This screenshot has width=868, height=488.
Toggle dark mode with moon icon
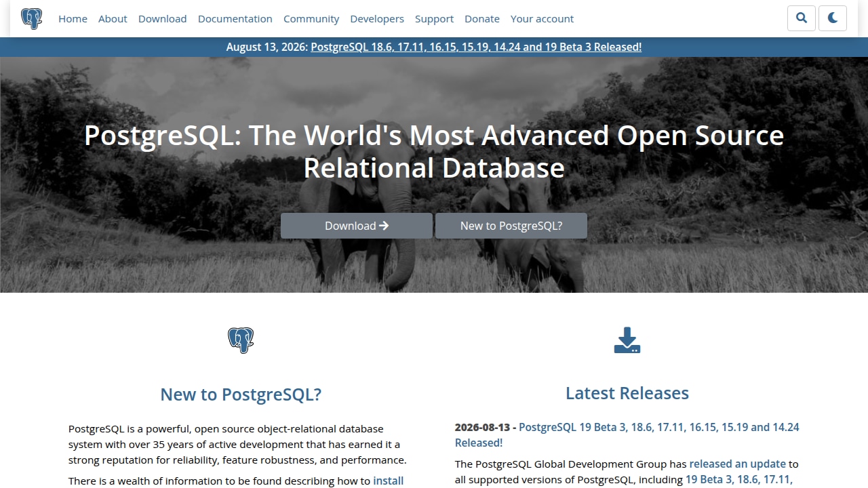(833, 18)
